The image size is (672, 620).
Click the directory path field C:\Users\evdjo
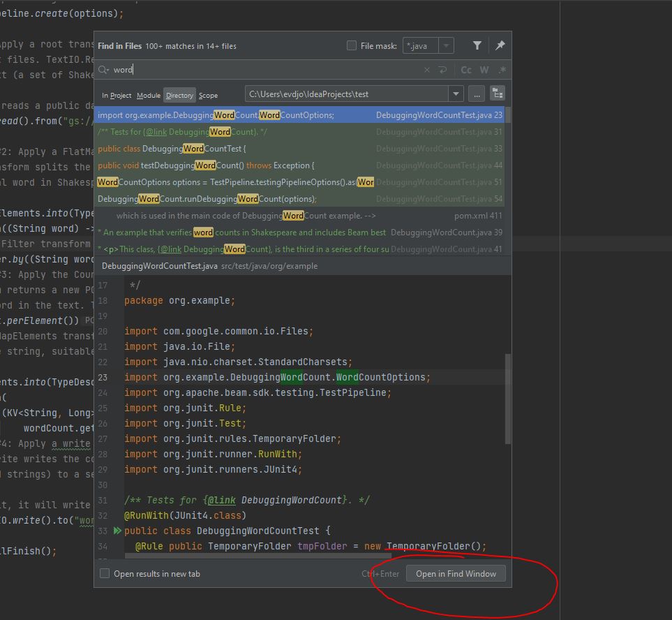347,94
